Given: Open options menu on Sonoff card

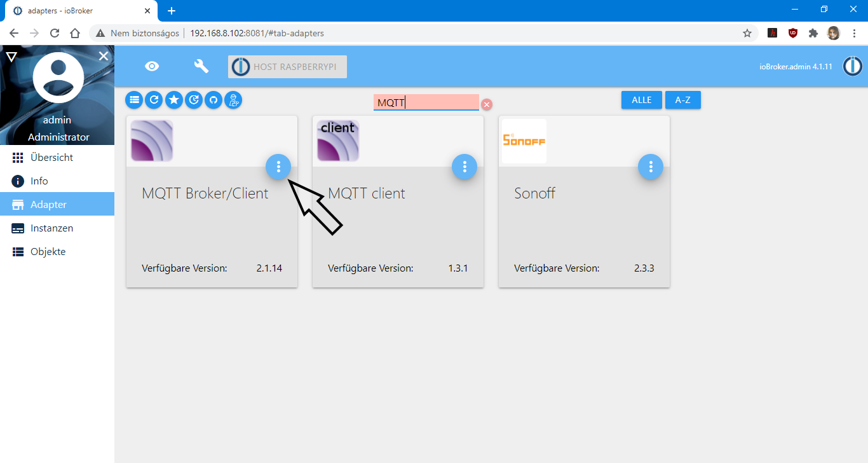Looking at the screenshot, I should point(650,167).
